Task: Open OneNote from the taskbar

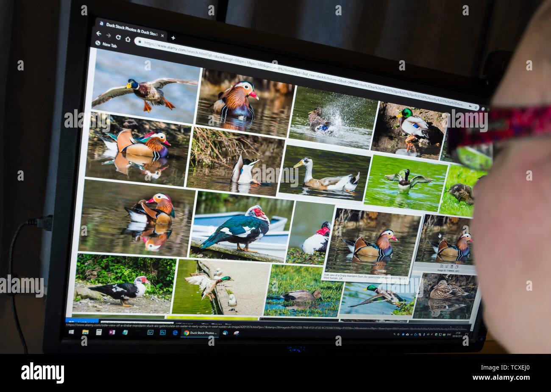Action: click(112, 332)
